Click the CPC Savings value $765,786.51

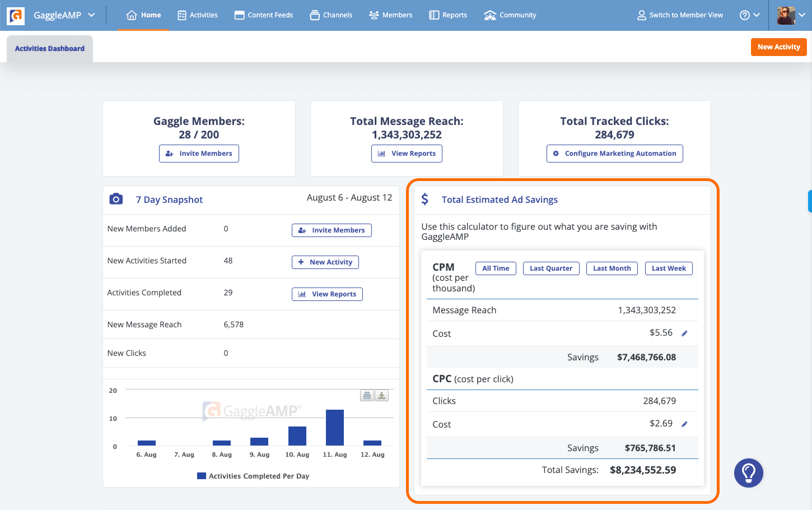click(x=650, y=448)
